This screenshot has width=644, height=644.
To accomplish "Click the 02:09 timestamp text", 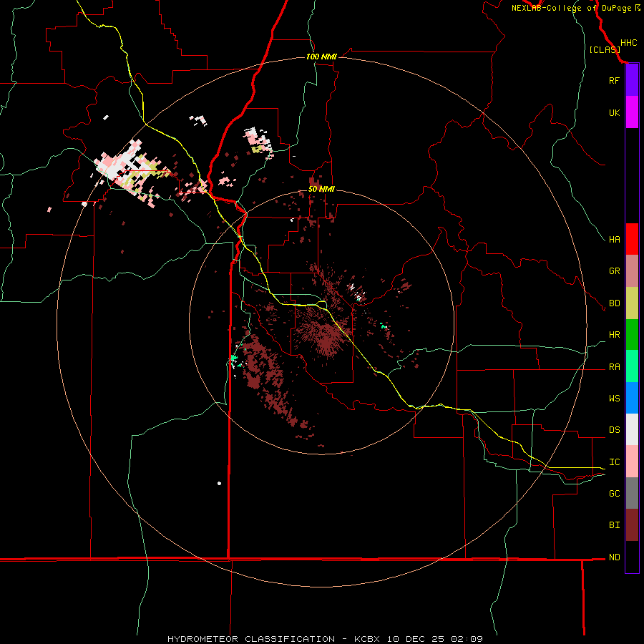I will [467, 639].
